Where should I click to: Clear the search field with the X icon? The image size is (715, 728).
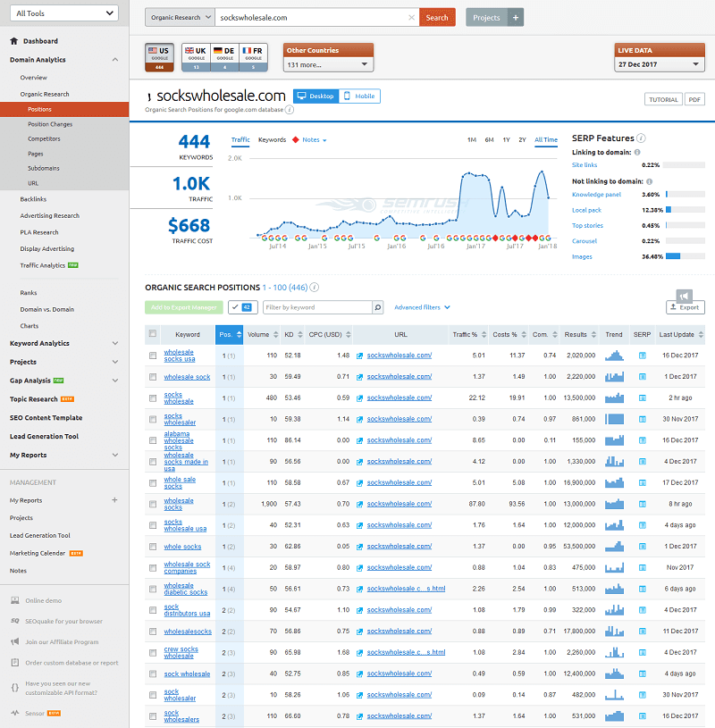pos(411,18)
